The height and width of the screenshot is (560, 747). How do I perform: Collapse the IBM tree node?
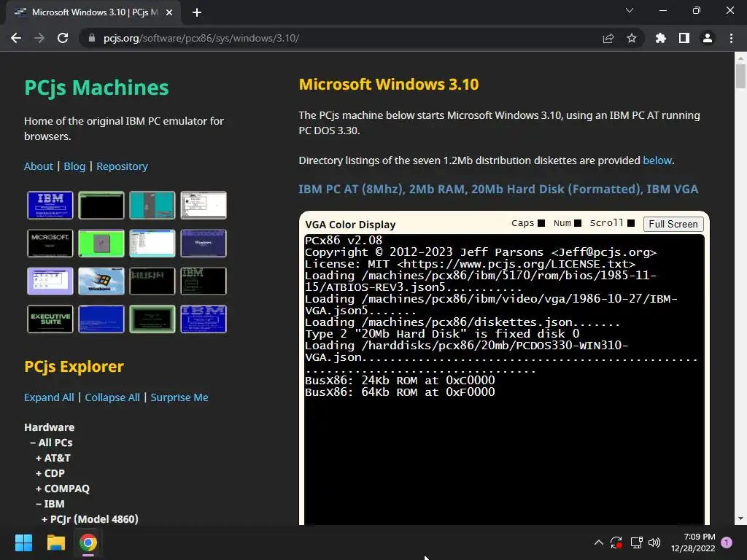pyautogui.click(x=50, y=504)
